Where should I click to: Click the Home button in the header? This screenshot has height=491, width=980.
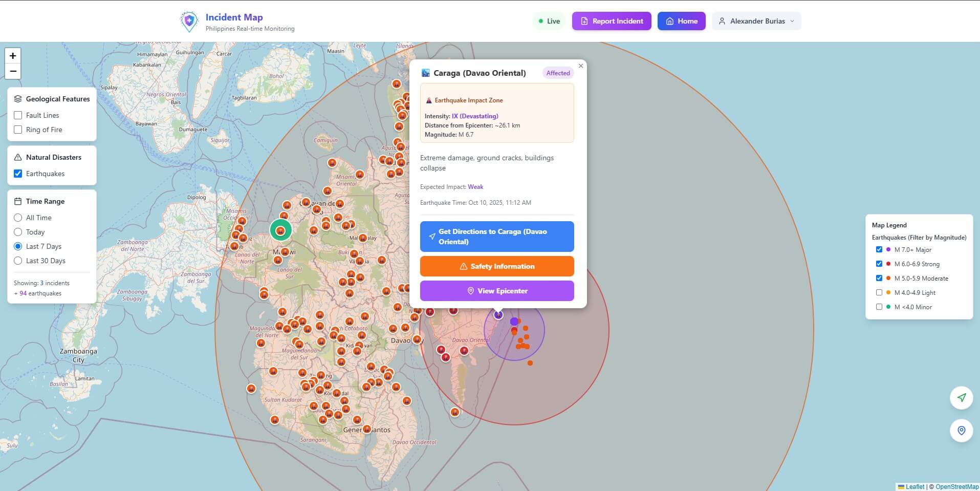coord(681,21)
